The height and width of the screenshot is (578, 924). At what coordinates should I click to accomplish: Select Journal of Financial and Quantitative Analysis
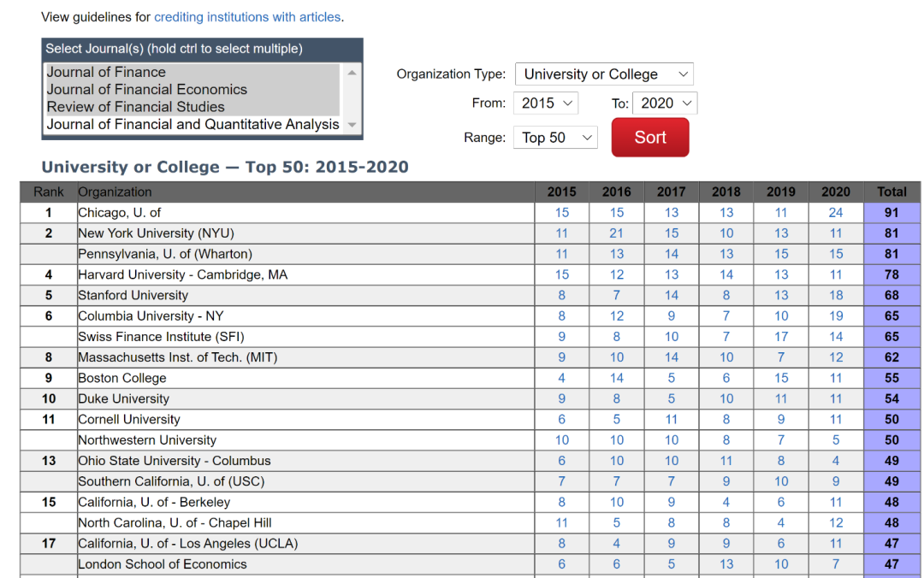click(x=192, y=124)
